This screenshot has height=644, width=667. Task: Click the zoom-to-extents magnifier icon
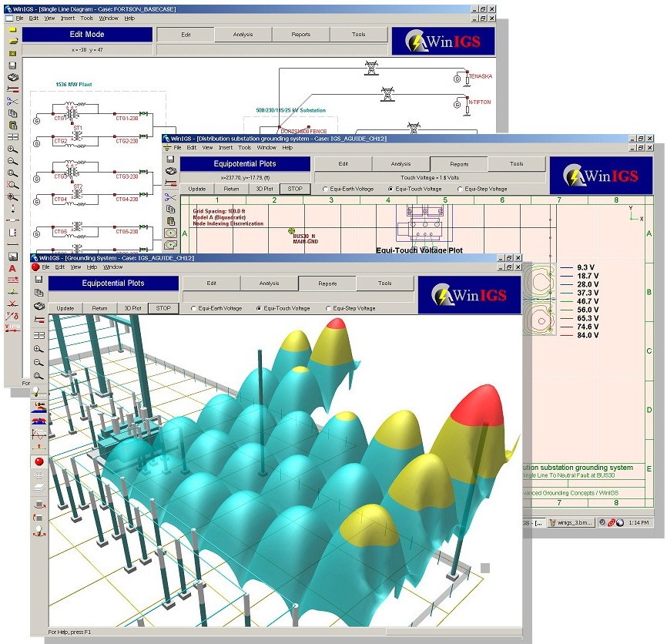click(39, 374)
